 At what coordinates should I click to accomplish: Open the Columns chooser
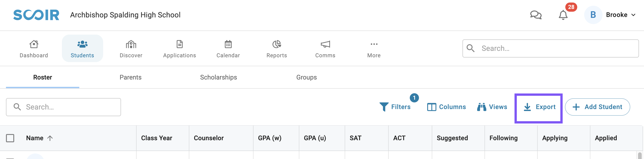(x=446, y=107)
